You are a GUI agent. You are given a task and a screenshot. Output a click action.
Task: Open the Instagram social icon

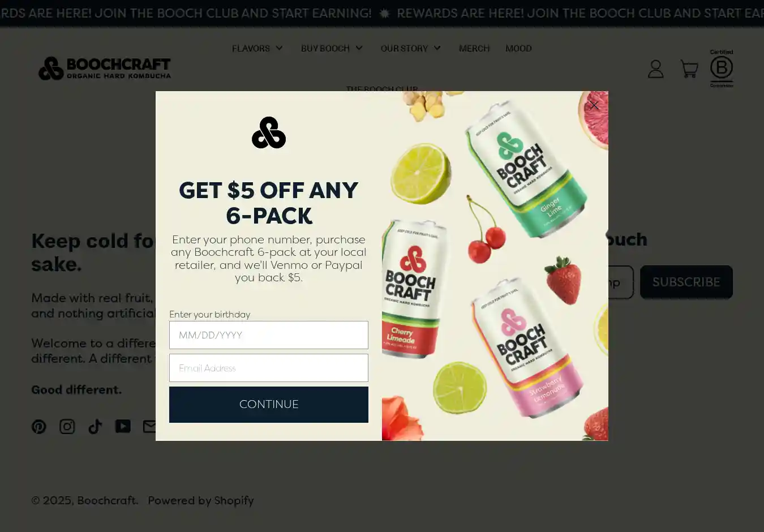(x=67, y=427)
